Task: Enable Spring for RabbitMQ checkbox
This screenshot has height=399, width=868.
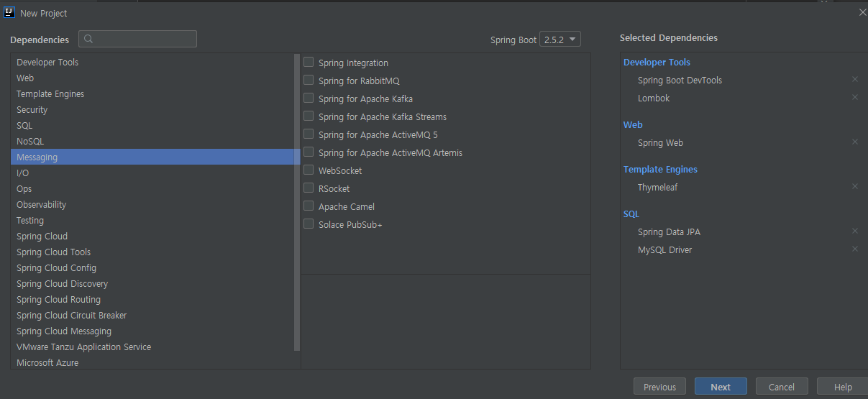Action: coord(309,81)
